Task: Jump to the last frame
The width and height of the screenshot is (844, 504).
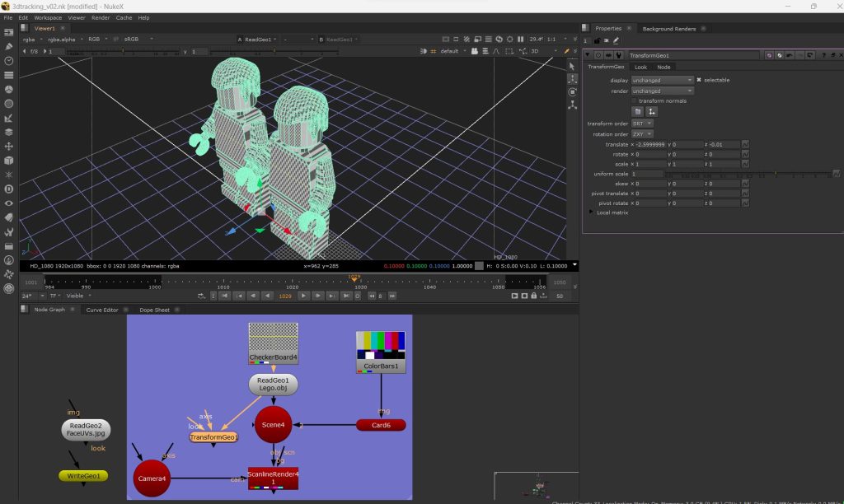Action: click(x=346, y=296)
